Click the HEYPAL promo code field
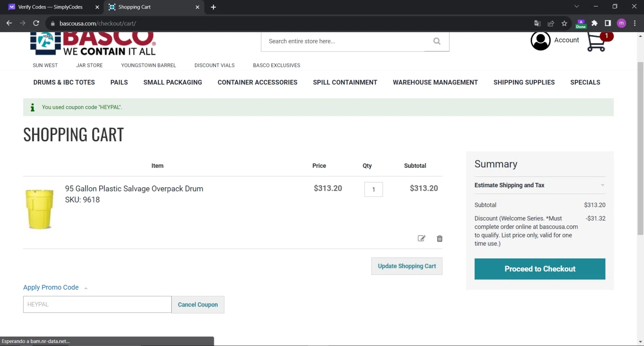 [x=97, y=304]
